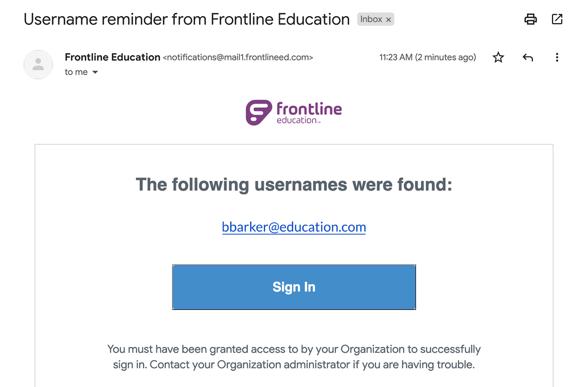This screenshot has width=588, height=387.
Task: Click sender name Frontline Education
Action: [112, 57]
